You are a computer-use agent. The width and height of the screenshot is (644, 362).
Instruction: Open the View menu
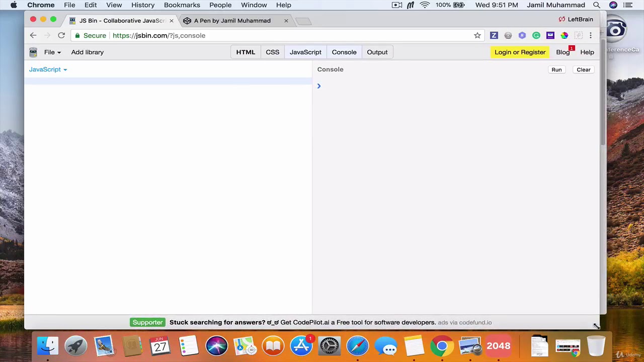tap(114, 5)
